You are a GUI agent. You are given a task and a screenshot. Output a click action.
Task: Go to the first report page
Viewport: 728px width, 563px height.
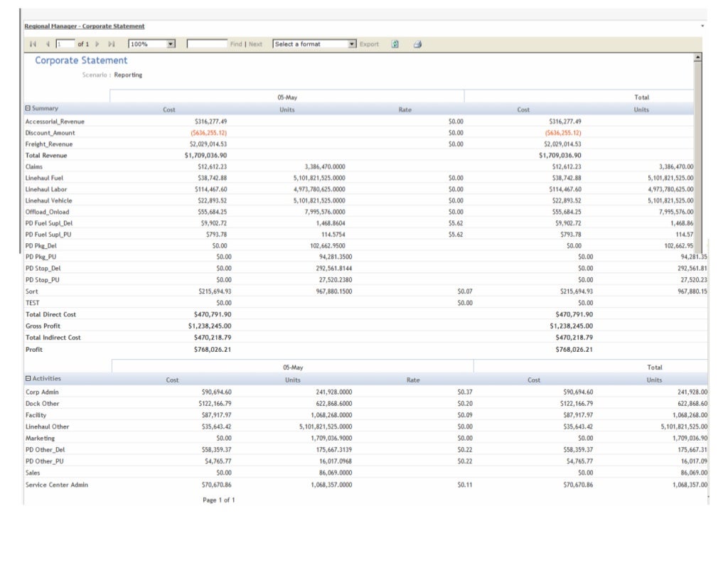[33, 44]
